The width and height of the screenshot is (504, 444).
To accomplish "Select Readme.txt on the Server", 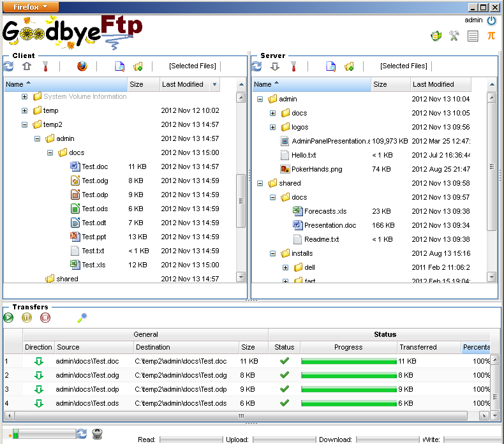I will click(x=322, y=239).
